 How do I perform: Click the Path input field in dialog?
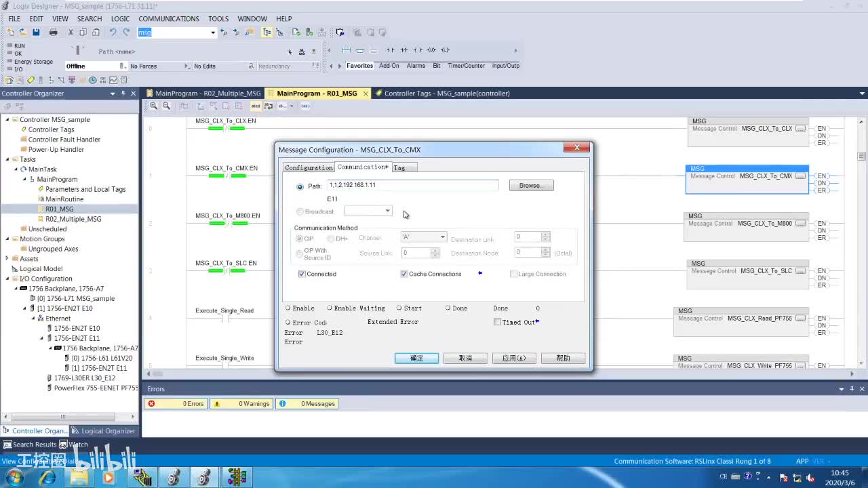coord(413,185)
